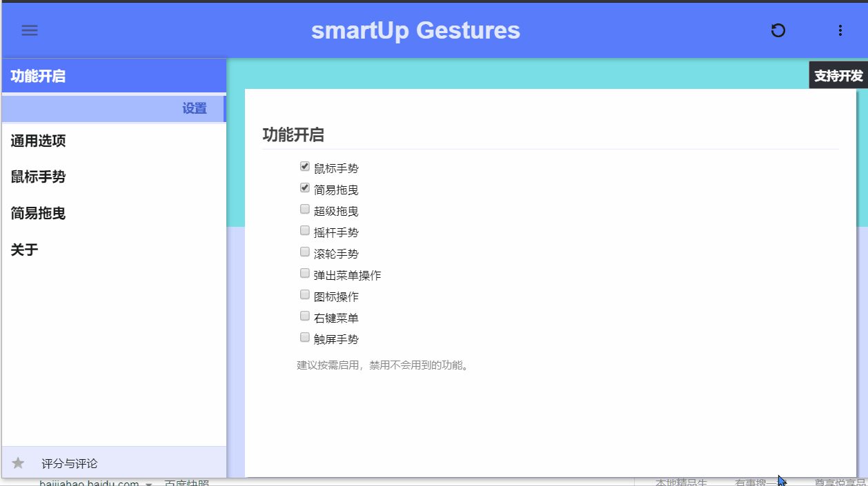Enable the 超级拖曳 checkbox

tap(305, 209)
